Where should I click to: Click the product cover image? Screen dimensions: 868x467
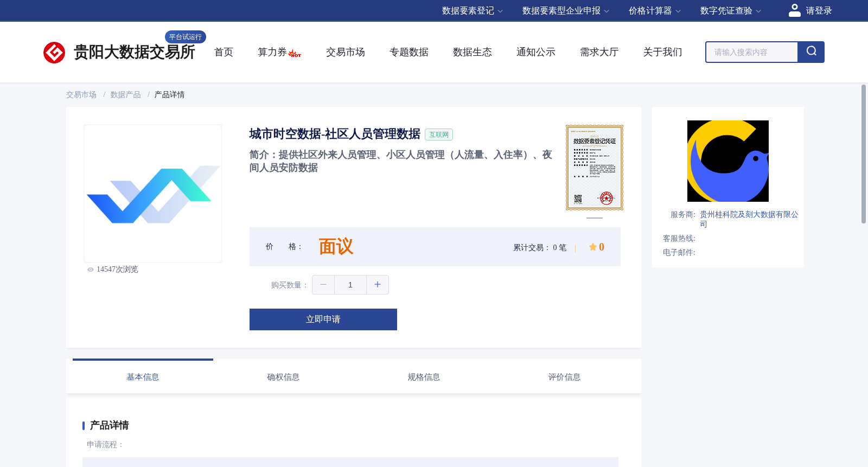[153, 194]
